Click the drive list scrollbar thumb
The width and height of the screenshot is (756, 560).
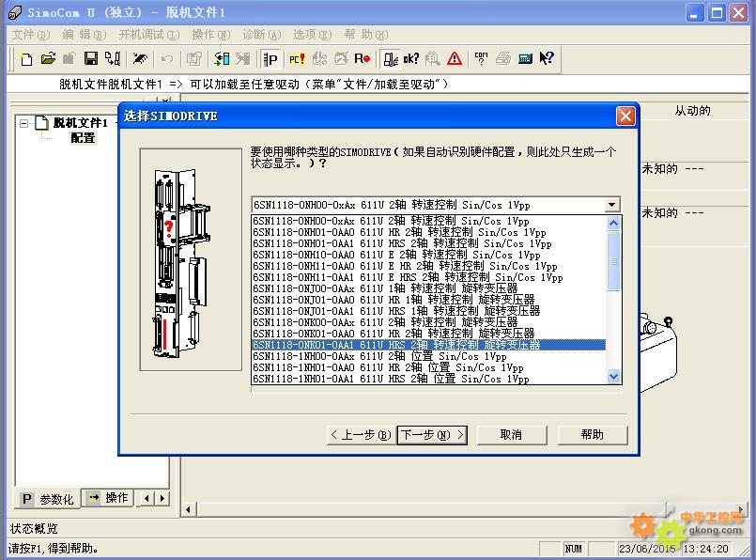[x=614, y=261]
